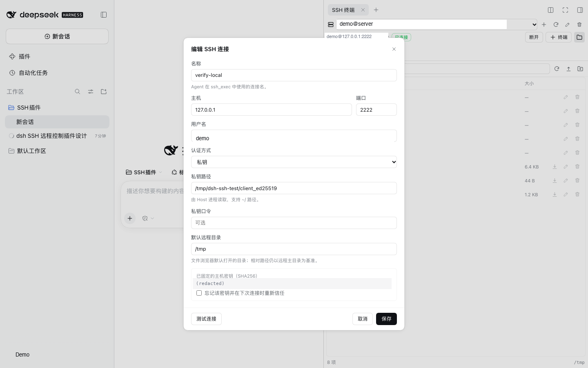
Task: Save the SSH connection with 保存
Action: [x=386, y=319]
